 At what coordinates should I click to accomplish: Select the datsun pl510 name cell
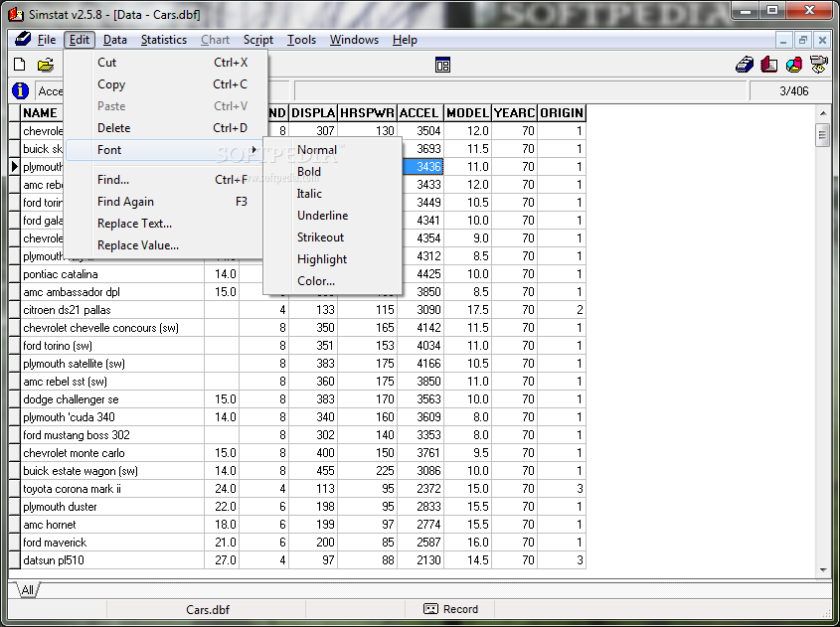(x=112, y=560)
